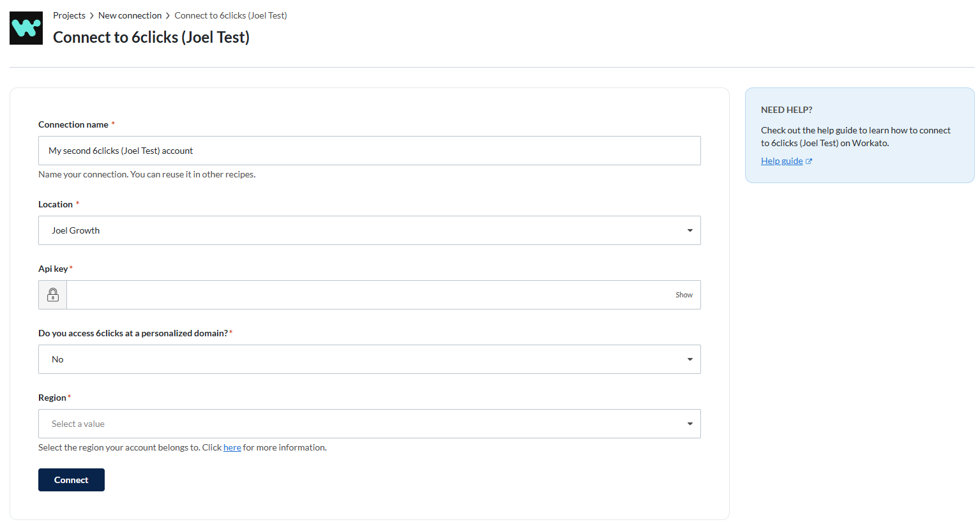This screenshot has width=980, height=529.
Task: Click the Region Select a value box
Action: tap(358, 424)
